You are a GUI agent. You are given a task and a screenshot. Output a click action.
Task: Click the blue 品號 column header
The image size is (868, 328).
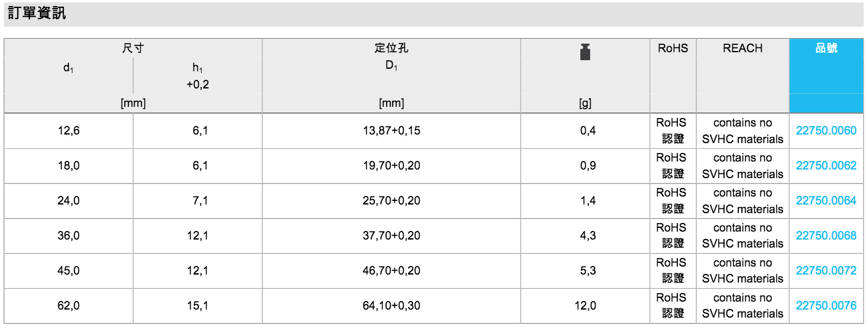[x=826, y=49]
